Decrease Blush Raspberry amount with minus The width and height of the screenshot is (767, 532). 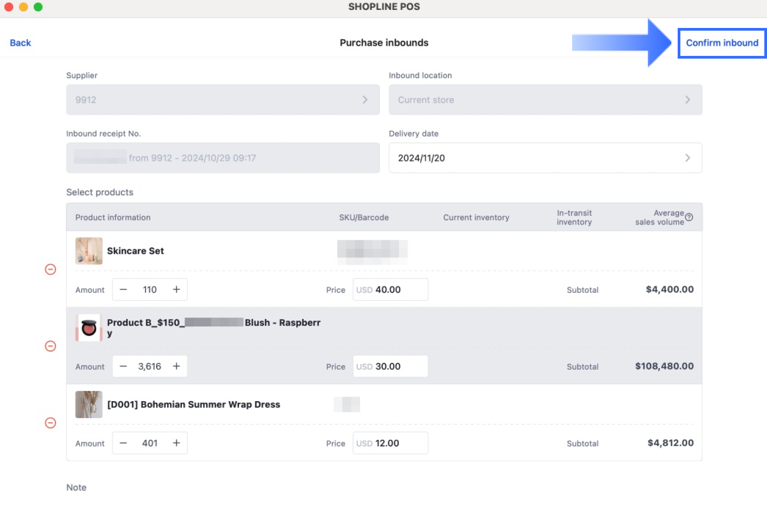point(123,366)
